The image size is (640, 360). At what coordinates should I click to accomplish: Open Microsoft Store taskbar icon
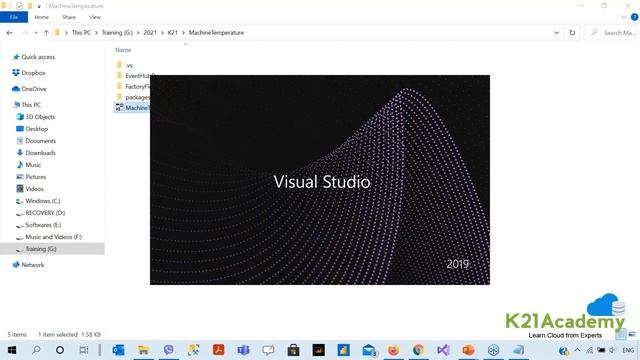pyautogui.click(x=293, y=350)
